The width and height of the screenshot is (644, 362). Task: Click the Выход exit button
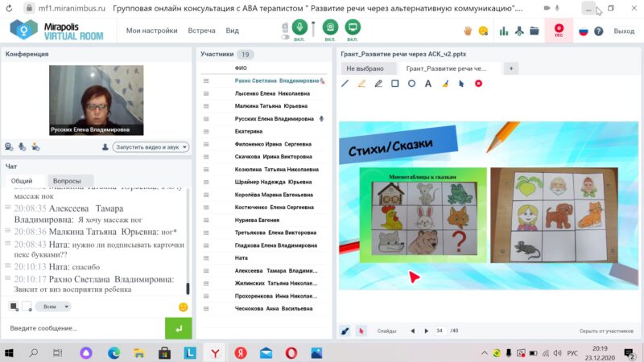click(x=624, y=31)
